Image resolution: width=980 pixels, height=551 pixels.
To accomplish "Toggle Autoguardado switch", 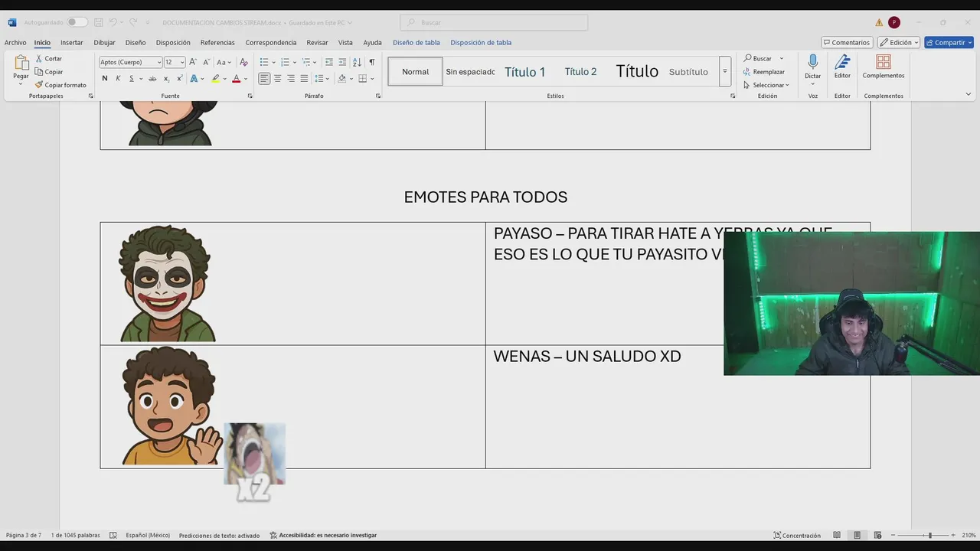I will (x=77, y=22).
